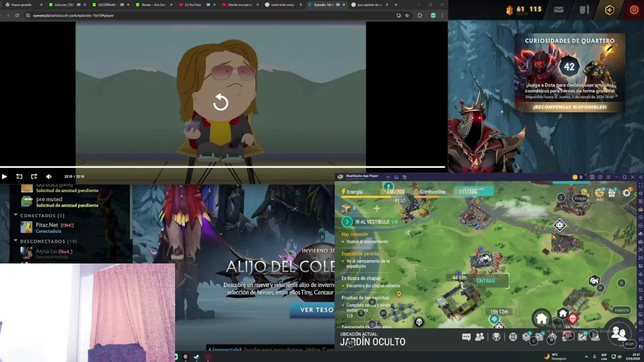Reload the page in Chrome

[17, 16]
